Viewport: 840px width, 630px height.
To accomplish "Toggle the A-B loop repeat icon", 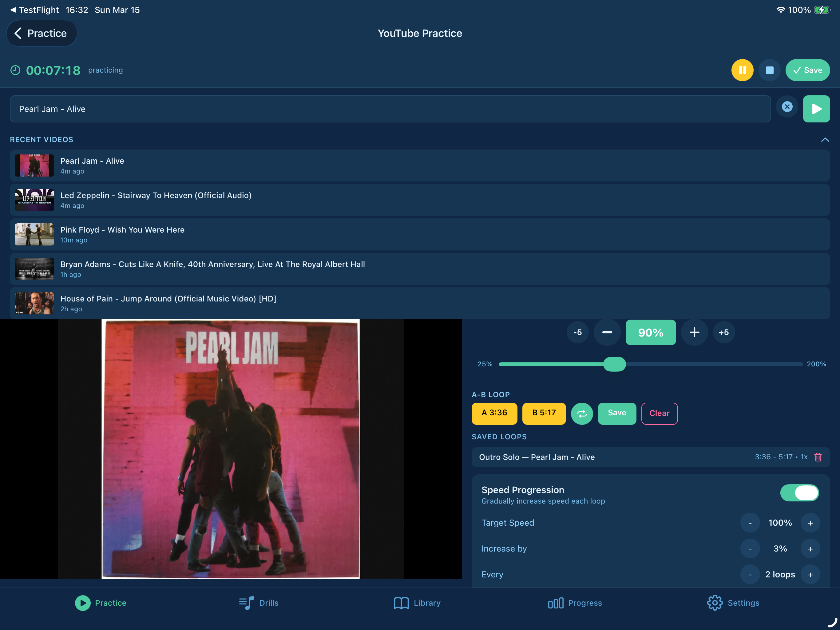I will (x=582, y=413).
